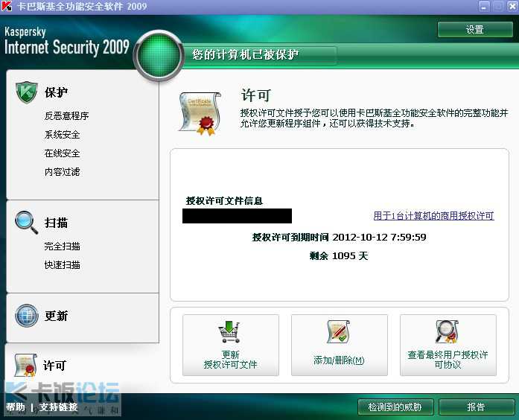Image resolution: width=519 pixels, height=420 pixels.
Task: Click the 添加/删除(M) button
Action: pyautogui.click(x=340, y=345)
